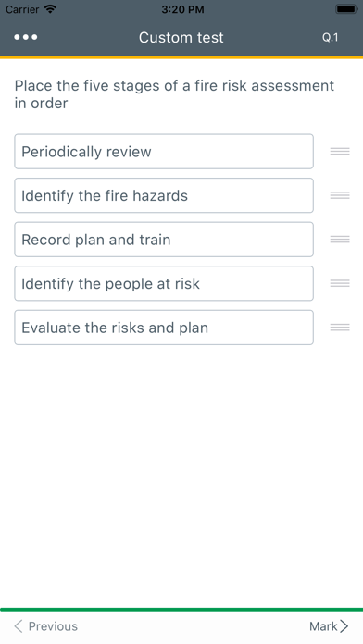
Task: Select the Identify the people at risk box
Action: click(164, 283)
